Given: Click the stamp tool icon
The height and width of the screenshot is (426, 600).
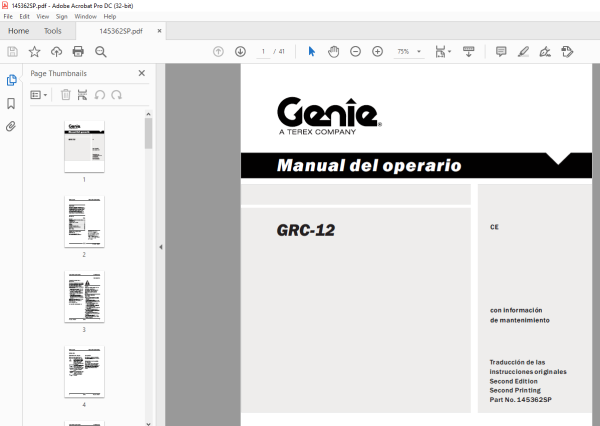Looking at the screenshot, I should coord(567,51).
